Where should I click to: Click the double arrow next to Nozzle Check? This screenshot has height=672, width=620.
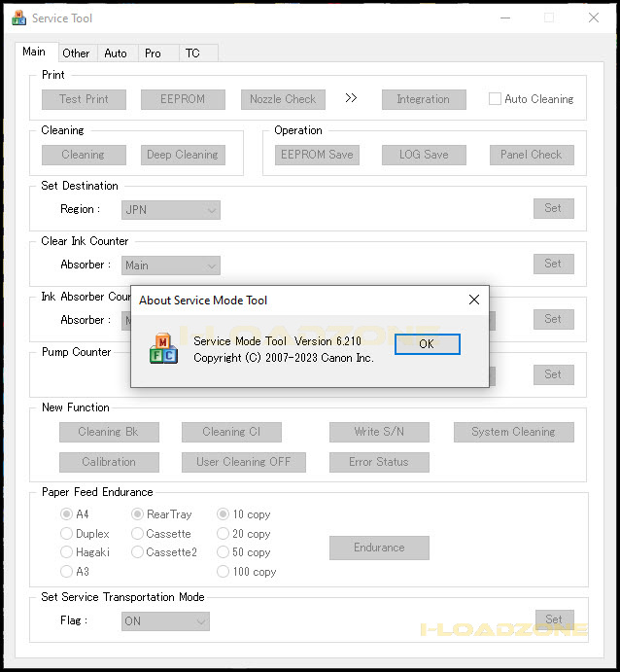[351, 98]
